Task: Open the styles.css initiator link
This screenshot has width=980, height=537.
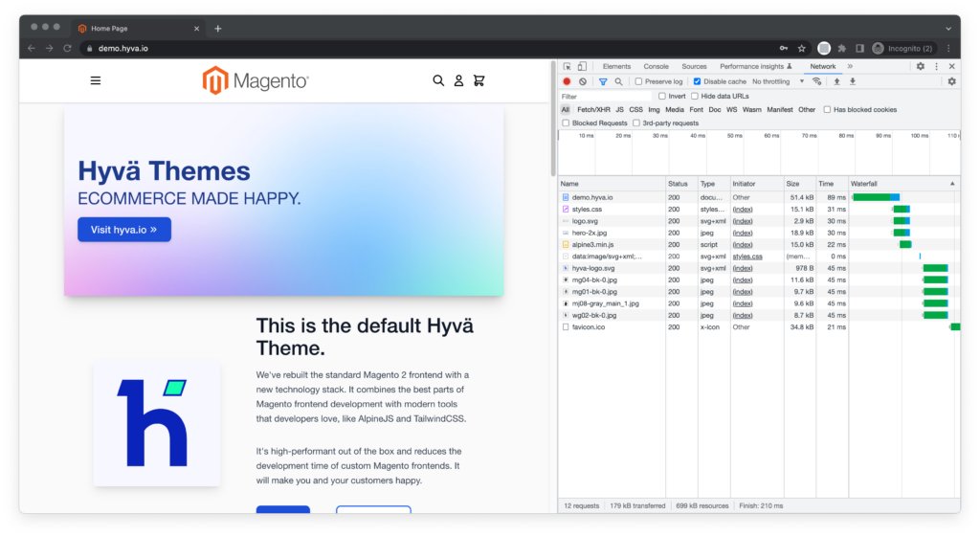Action: coord(747,257)
